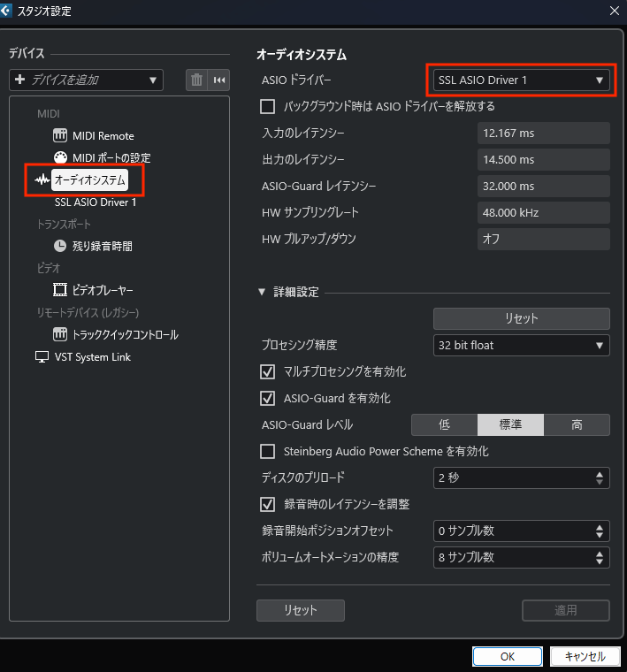
Task: Open the add device dropdown
Action: tap(87, 80)
